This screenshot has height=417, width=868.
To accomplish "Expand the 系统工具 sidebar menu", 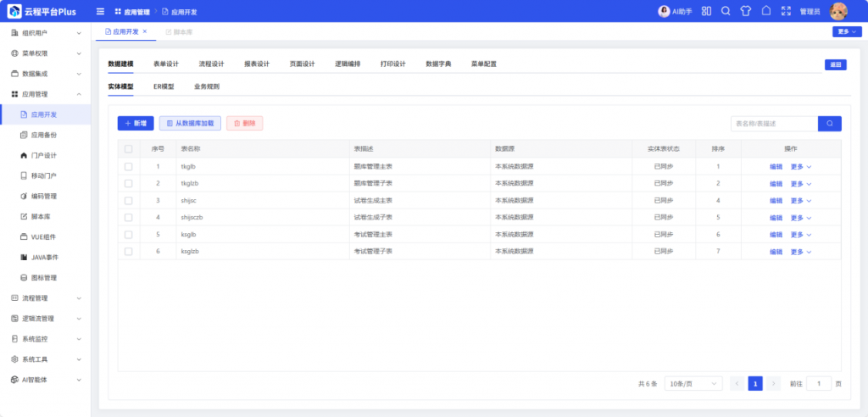I will click(46, 359).
